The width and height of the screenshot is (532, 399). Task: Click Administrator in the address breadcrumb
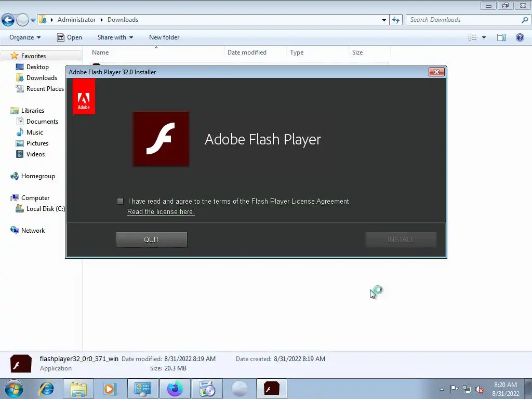point(76,20)
